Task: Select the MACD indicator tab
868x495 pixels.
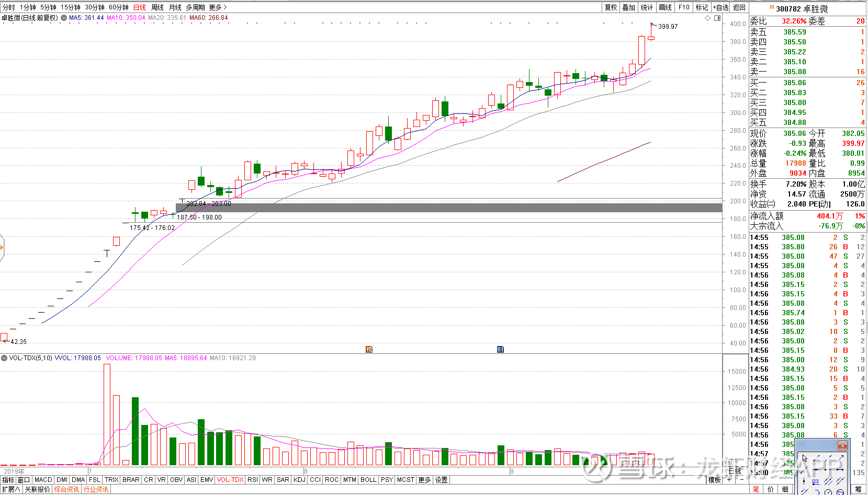Action: [43, 480]
